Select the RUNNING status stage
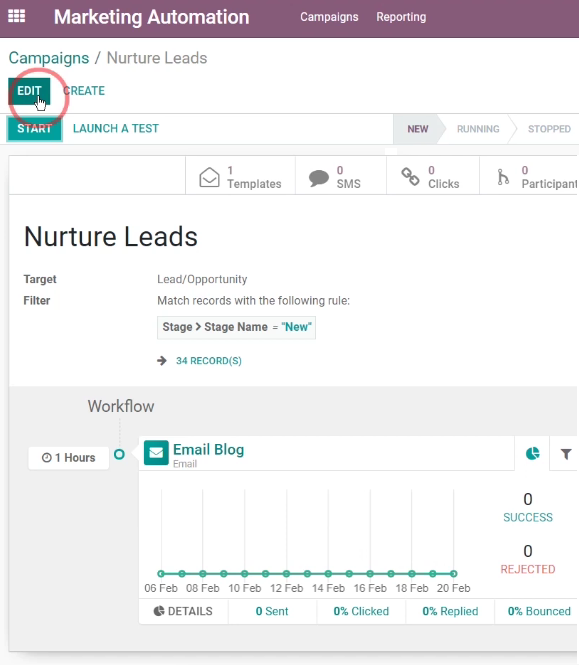The height and width of the screenshot is (665, 579). tap(478, 129)
